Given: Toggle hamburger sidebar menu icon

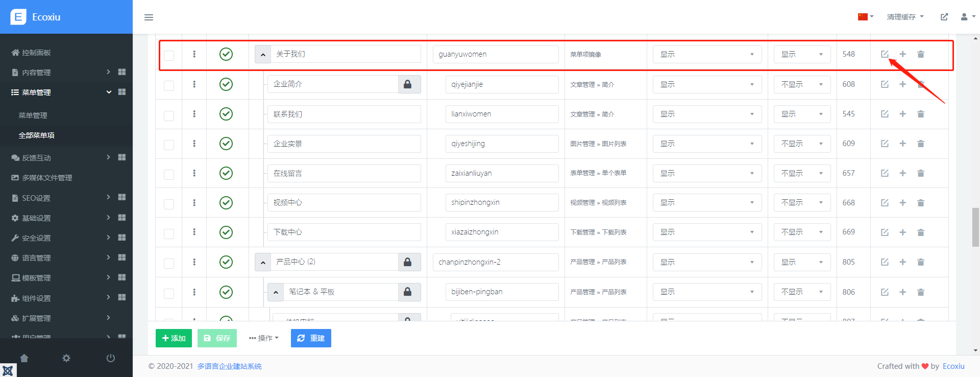Looking at the screenshot, I should click(149, 17).
